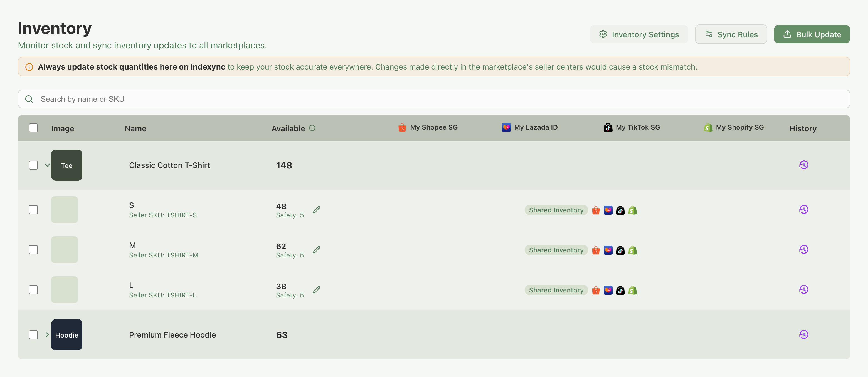Edit stock pencil for size L
Viewport: 868px width, 377px height.
316,290
